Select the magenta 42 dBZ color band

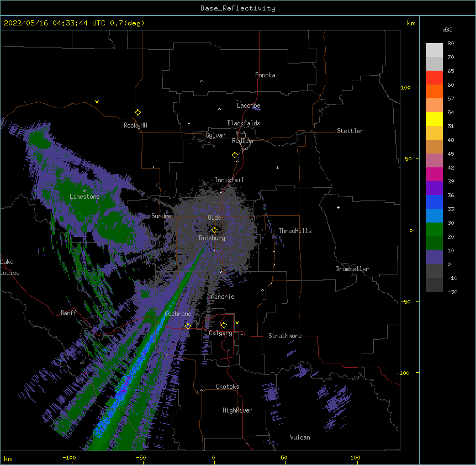click(434, 174)
